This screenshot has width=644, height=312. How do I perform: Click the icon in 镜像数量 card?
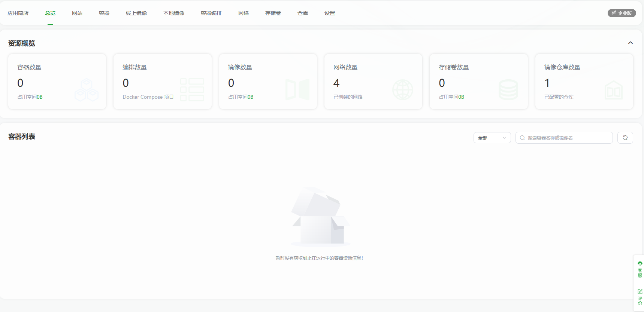(x=297, y=90)
